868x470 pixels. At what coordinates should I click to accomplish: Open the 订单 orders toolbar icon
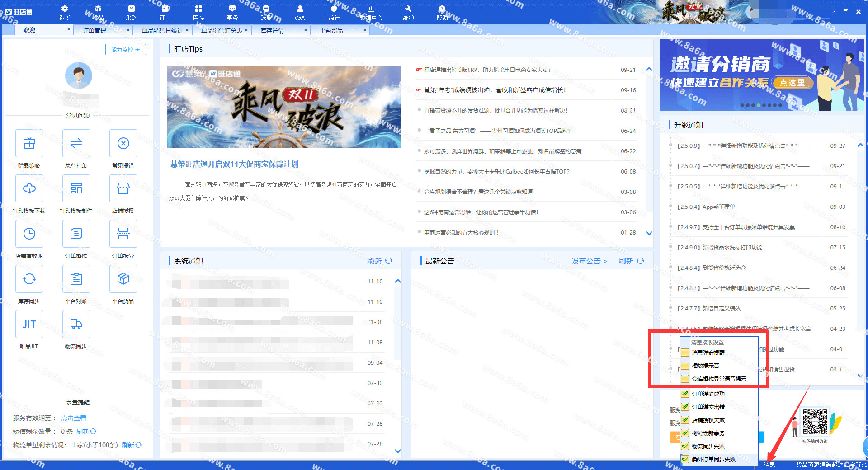click(165, 13)
